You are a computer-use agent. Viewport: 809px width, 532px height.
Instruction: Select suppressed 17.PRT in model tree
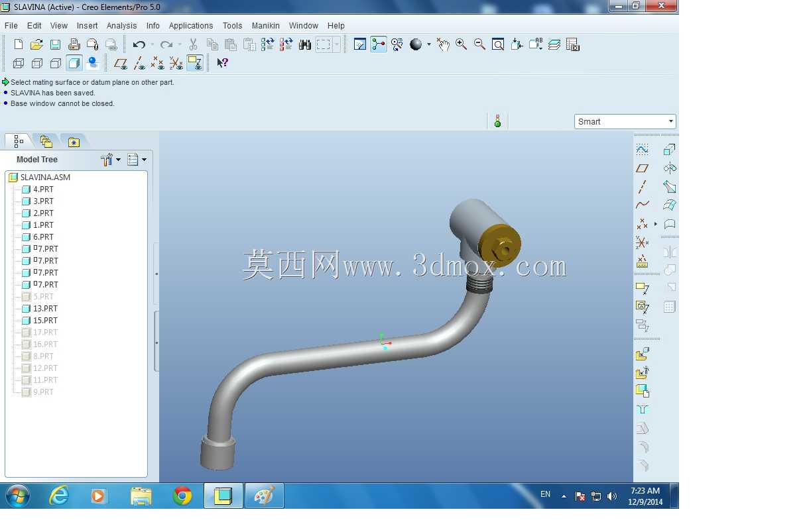pyautogui.click(x=45, y=333)
